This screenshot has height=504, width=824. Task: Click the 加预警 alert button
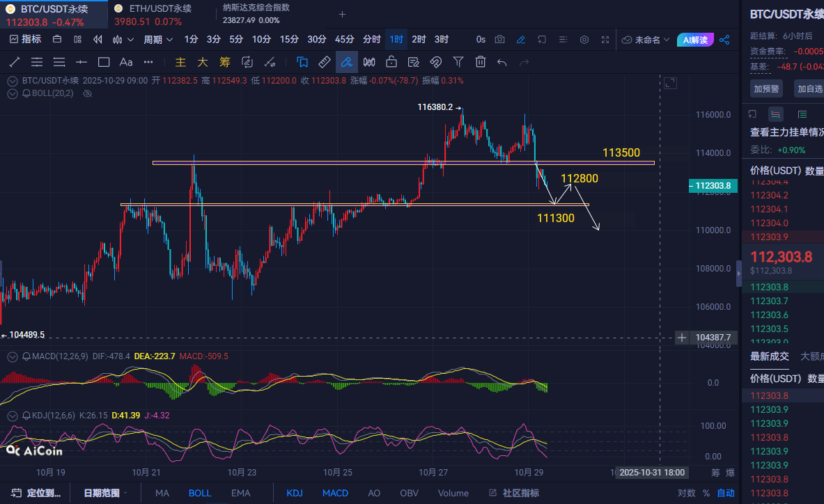point(766,88)
